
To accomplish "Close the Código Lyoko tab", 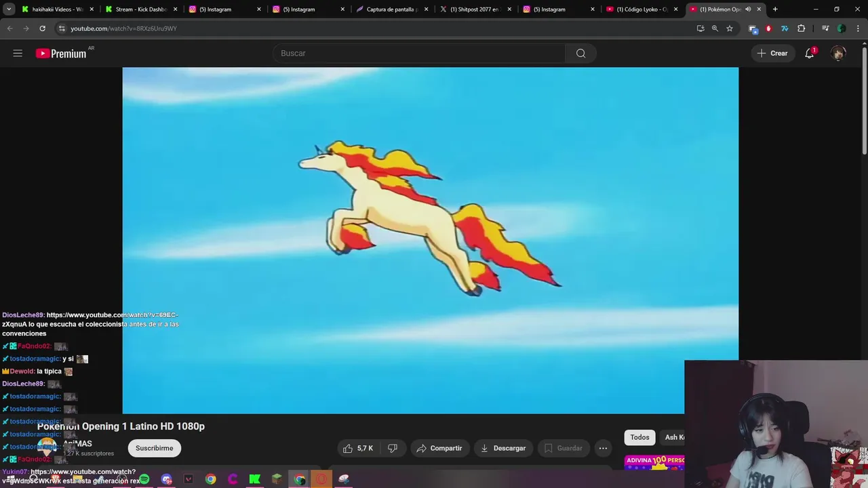I will tap(675, 9).
